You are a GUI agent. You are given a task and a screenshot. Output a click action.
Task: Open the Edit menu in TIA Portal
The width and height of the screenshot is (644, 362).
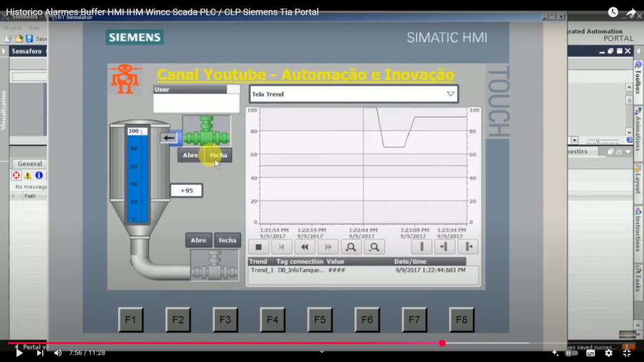click(34, 28)
